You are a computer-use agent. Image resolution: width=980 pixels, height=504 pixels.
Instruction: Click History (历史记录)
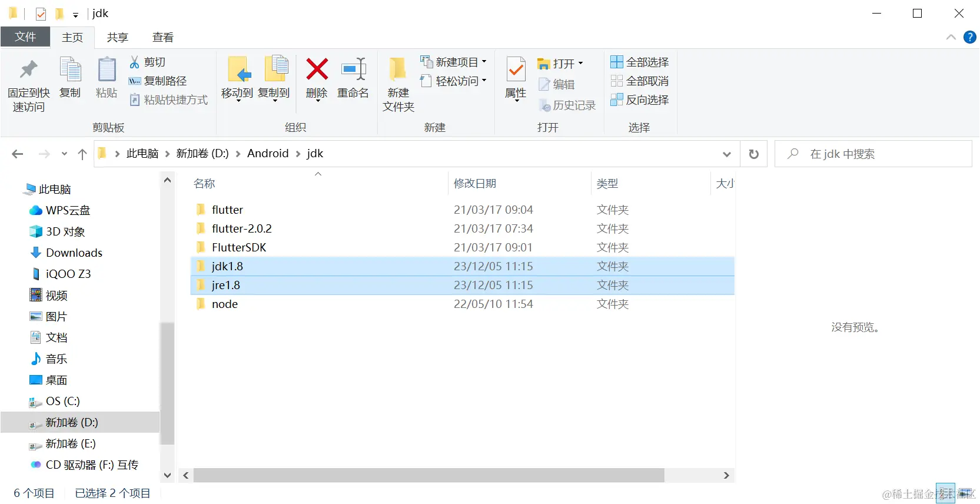(567, 105)
